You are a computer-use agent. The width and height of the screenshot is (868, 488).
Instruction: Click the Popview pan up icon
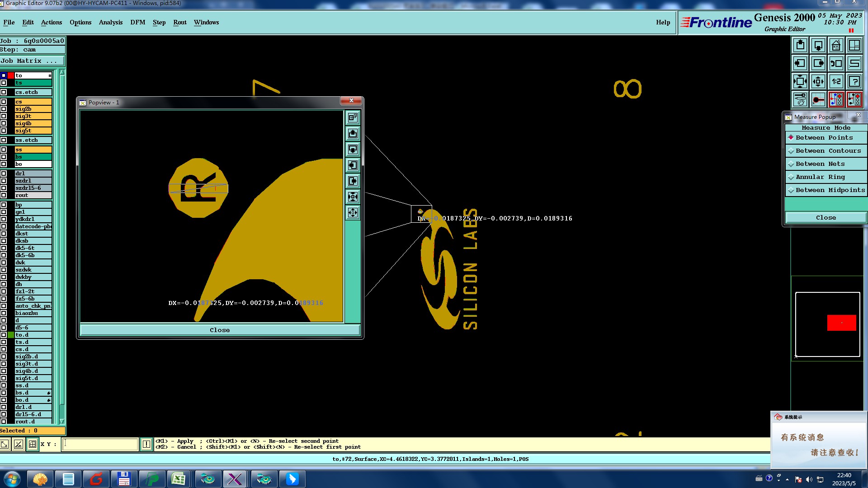point(353,133)
